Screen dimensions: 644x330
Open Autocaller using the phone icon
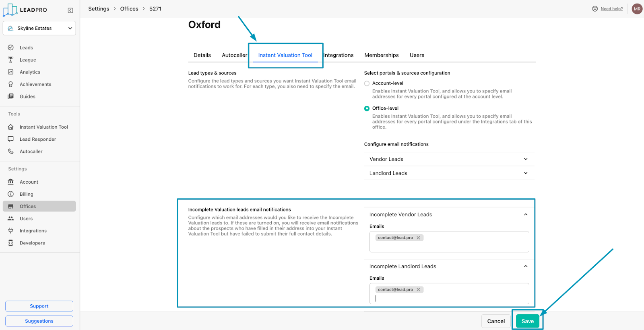click(x=11, y=152)
